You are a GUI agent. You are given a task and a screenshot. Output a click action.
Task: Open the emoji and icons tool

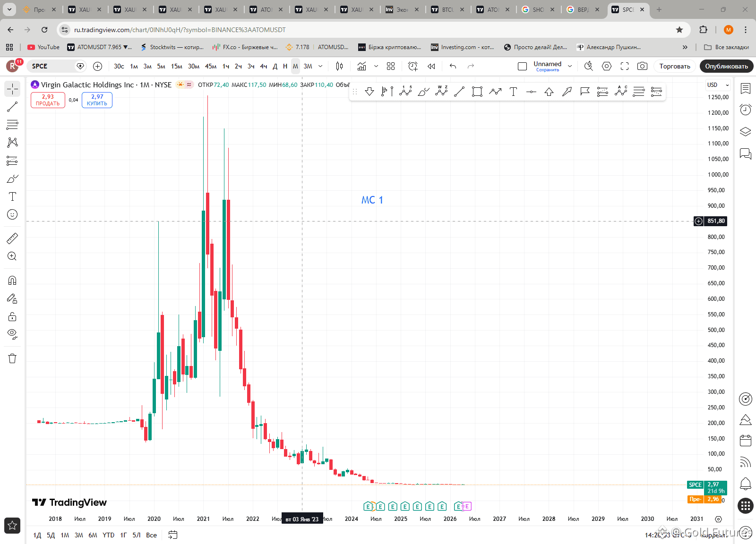[12, 214]
